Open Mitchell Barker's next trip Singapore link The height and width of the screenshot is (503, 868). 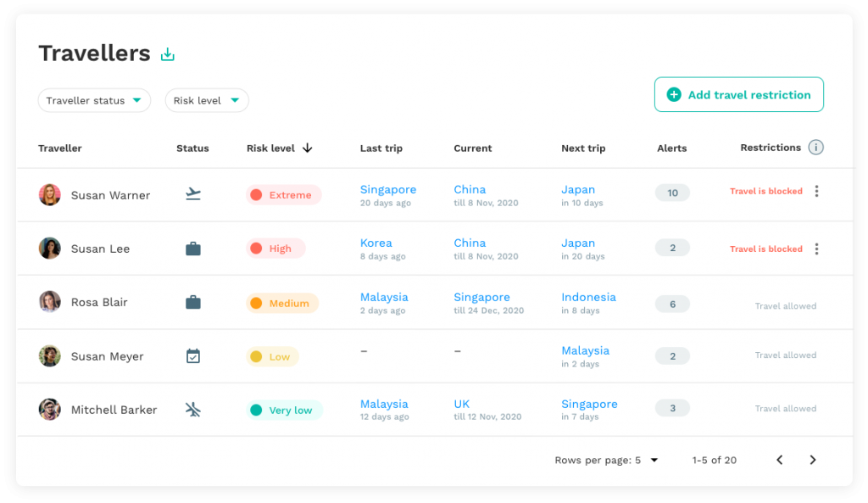[589, 404]
